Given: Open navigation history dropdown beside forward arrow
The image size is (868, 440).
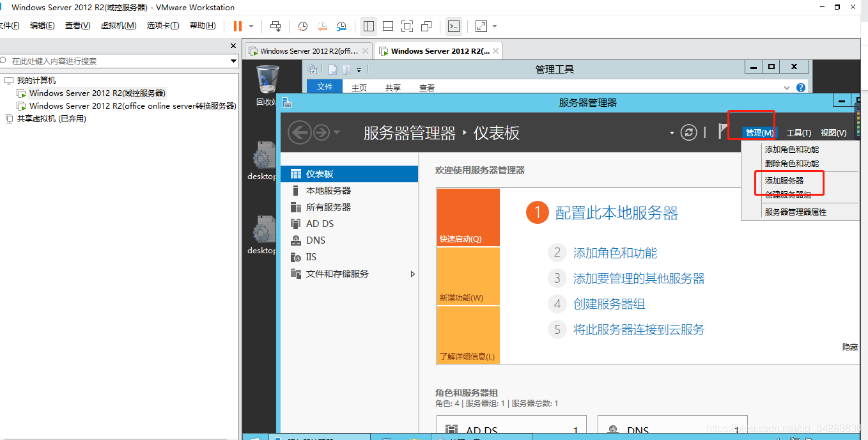Looking at the screenshot, I should (337, 132).
